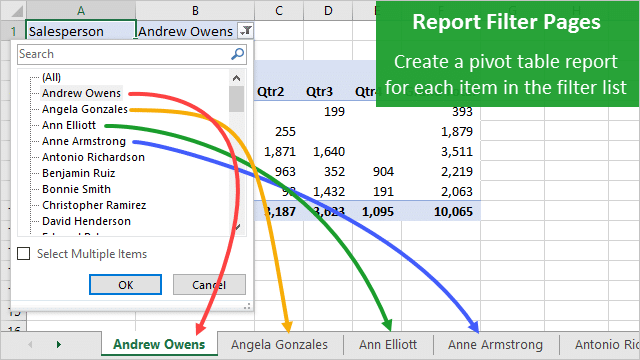640x360 pixels.
Task: Open the Andrew Owens sheet tab
Action: pyautogui.click(x=159, y=344)
